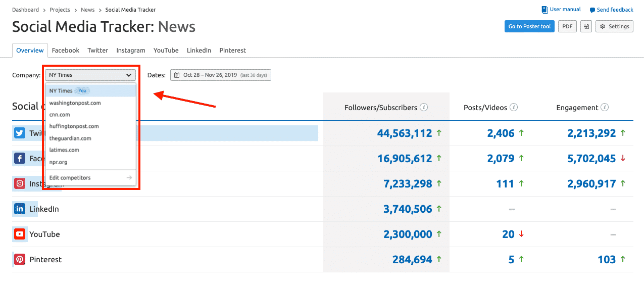Click the Pinterest logo icon in table

pyautogui.click(x=20, y=259)
